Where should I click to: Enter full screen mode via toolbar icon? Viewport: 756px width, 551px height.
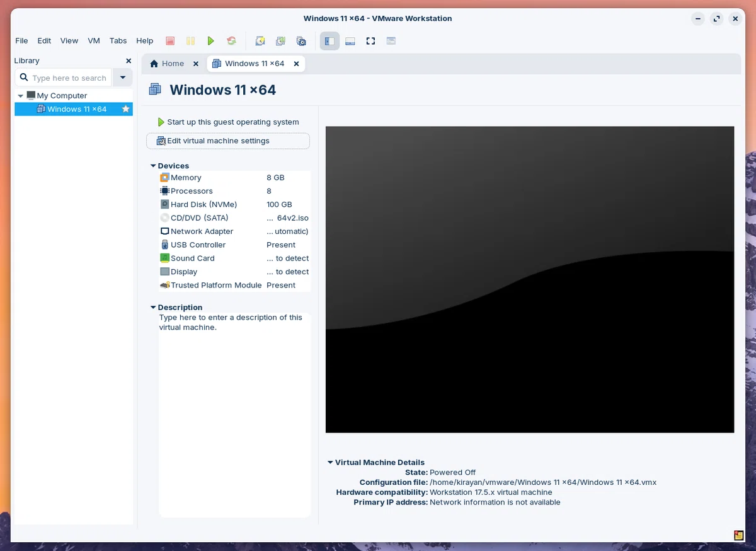(370, 41)
